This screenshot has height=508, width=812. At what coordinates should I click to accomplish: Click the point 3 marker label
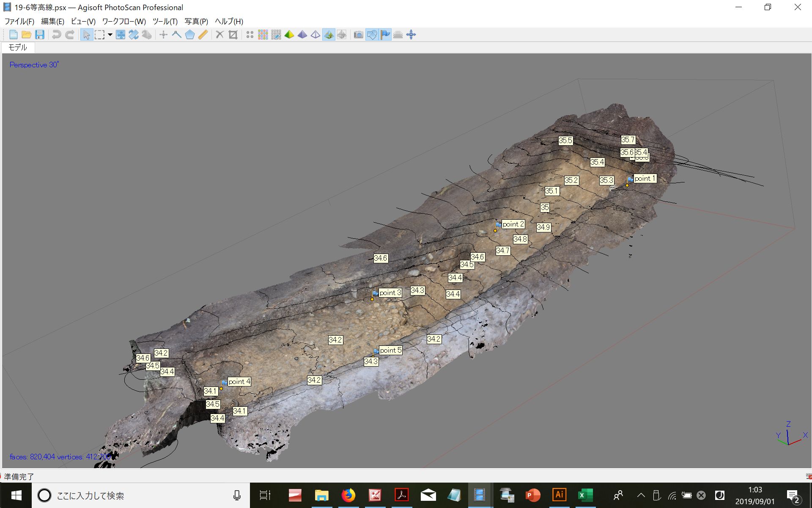tap(390, 293)
